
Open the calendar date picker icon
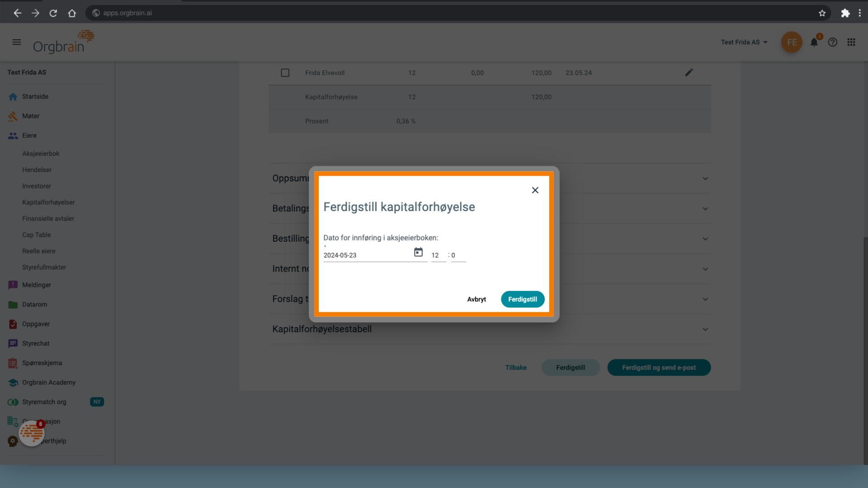click(419, 252)
